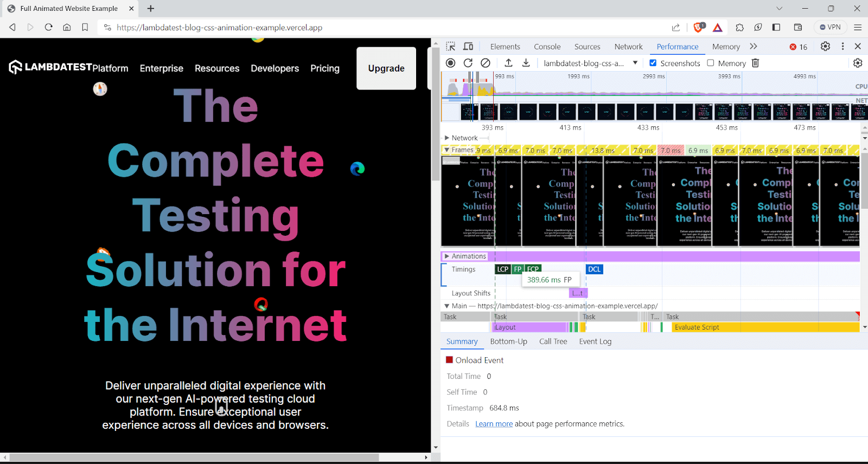Disable the Screenshots checkbox
The width and height of the screenshot is (868, 464).
[x=653, y=63]
